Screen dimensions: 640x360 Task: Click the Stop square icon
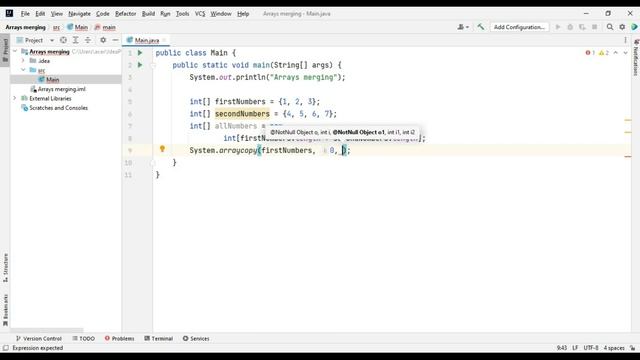[x=595, y=27]
